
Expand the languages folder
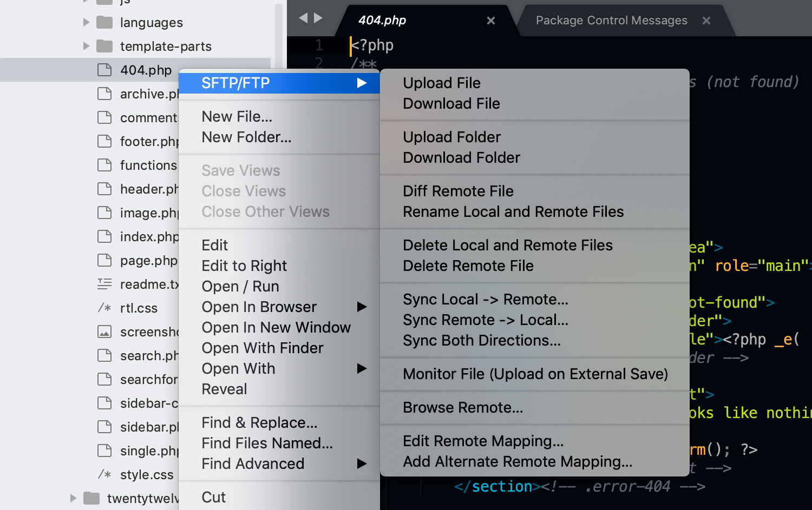(x=86, y=22)
